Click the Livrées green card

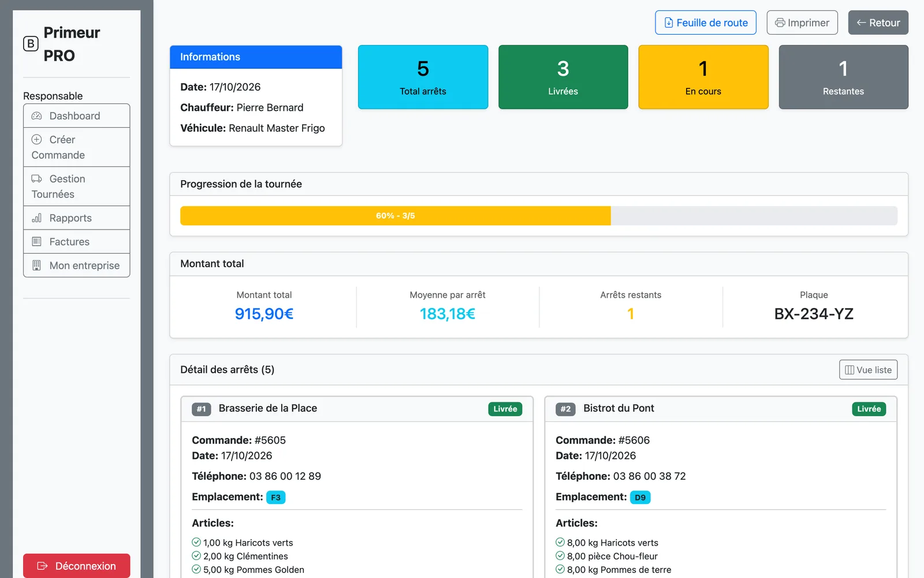563,77
